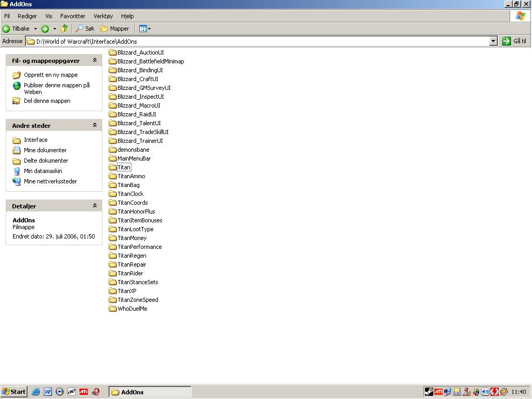Open the Vis menu

coord(49,16)
